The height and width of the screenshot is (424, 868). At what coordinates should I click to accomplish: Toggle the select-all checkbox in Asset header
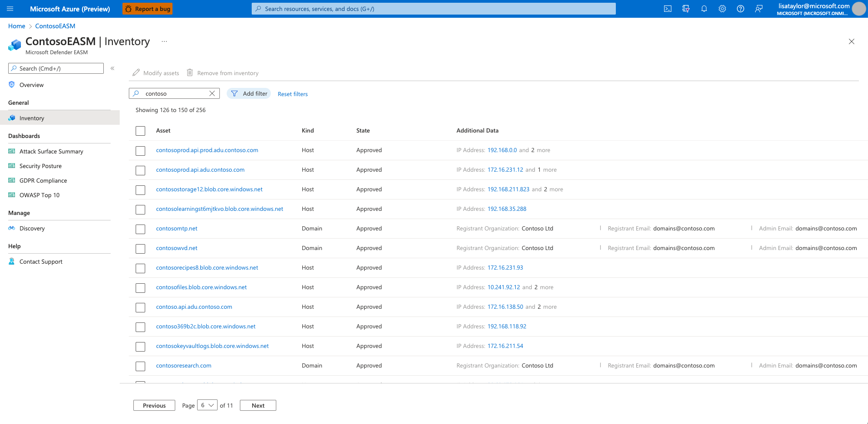tap(140, 131)
